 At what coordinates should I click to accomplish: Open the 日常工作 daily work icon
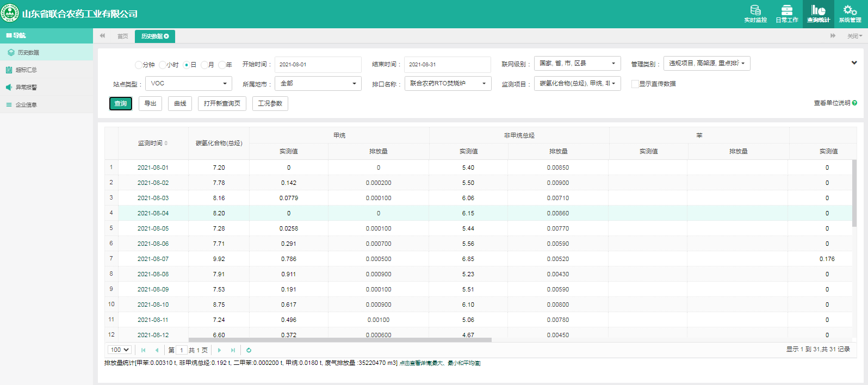[786, 13]
